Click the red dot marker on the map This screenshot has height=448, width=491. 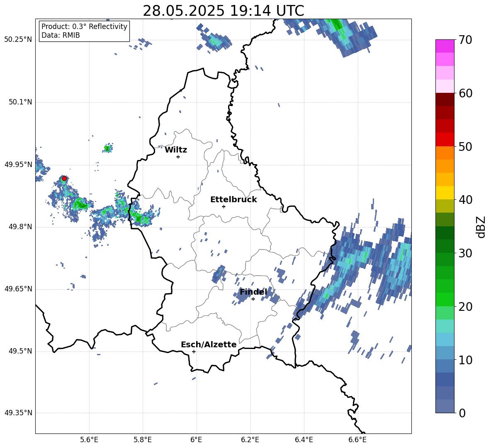[x=64, y=179]
